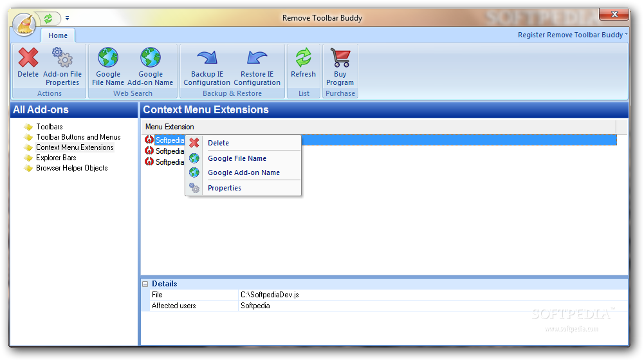Click Google File Name globe icon in ribbon
Image resolution: width=644 pixels, height=361 pixels.
[x=108, y=57]
